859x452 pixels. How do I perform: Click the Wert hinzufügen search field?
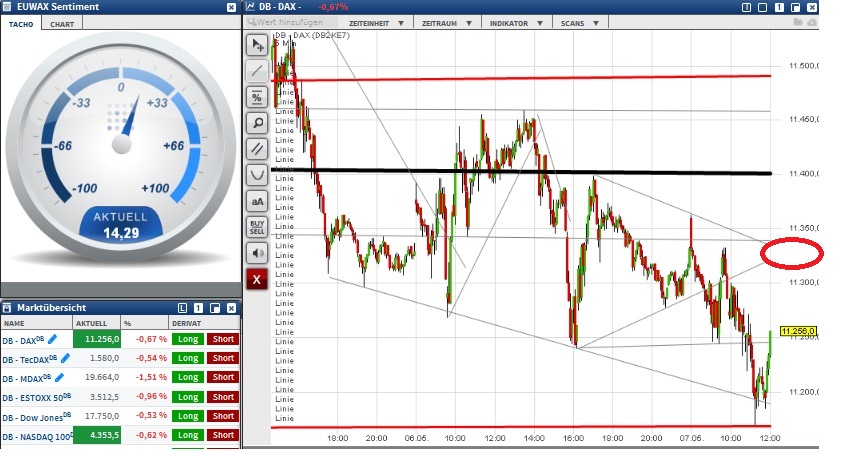tap(291, 22)
